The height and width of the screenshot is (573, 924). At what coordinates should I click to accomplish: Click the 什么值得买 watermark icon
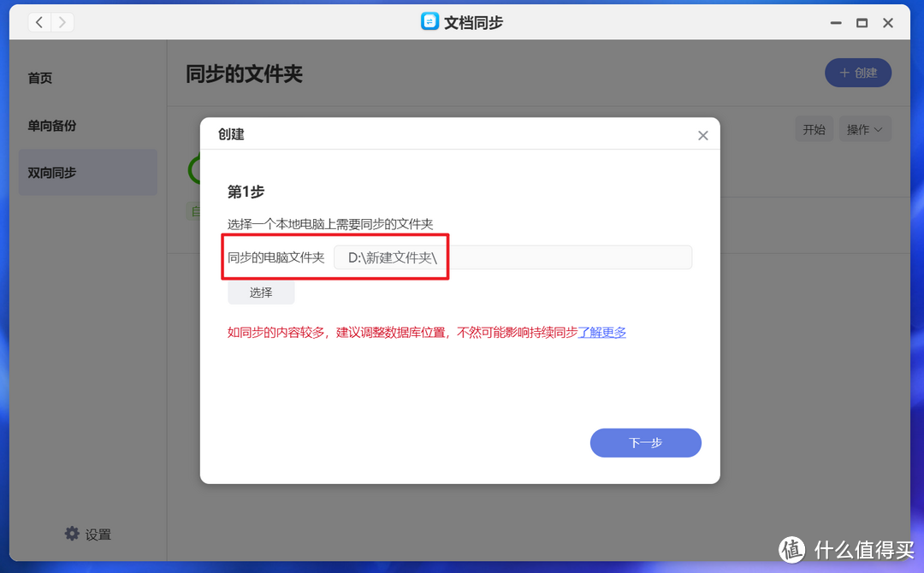click(x=791, y=550)
